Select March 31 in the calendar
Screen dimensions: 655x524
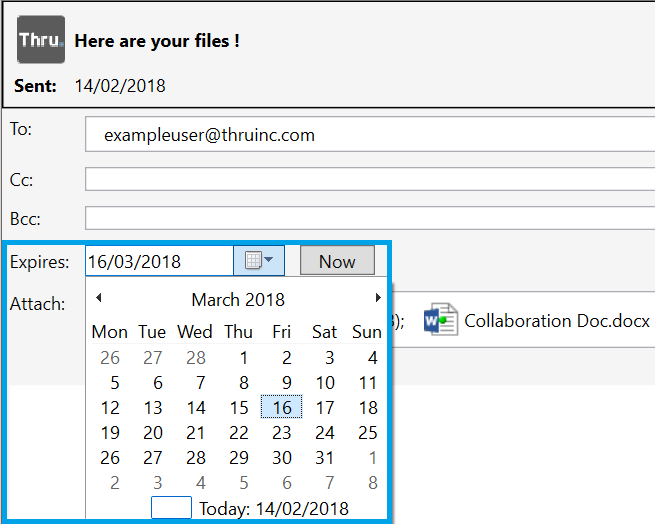click(325, 457)
